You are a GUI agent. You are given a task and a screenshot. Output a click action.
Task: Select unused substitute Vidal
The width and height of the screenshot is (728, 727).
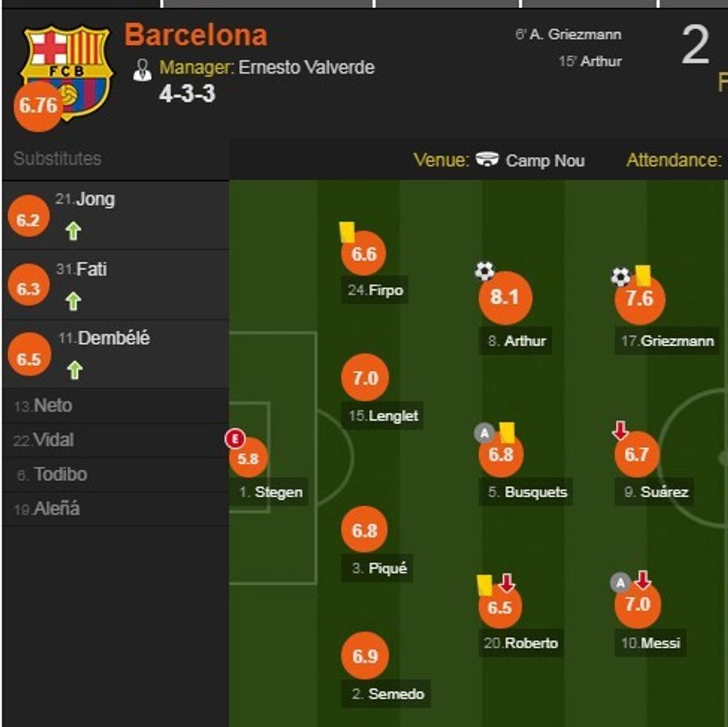pos(54,440)
